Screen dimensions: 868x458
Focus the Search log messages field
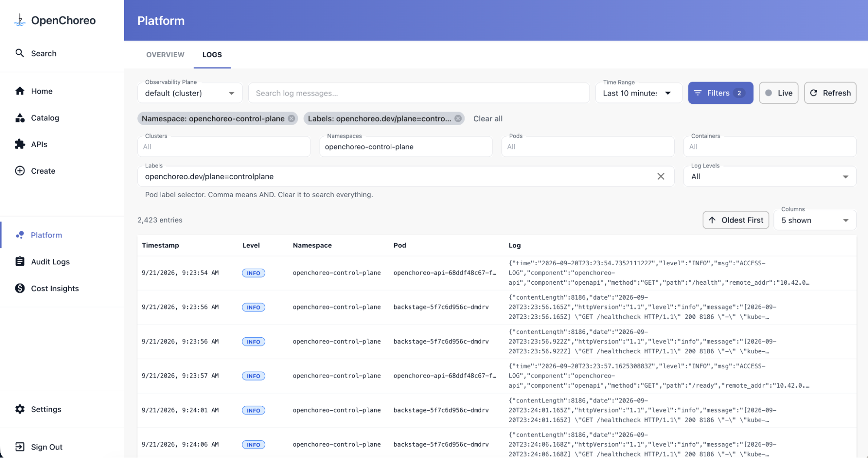419,93
